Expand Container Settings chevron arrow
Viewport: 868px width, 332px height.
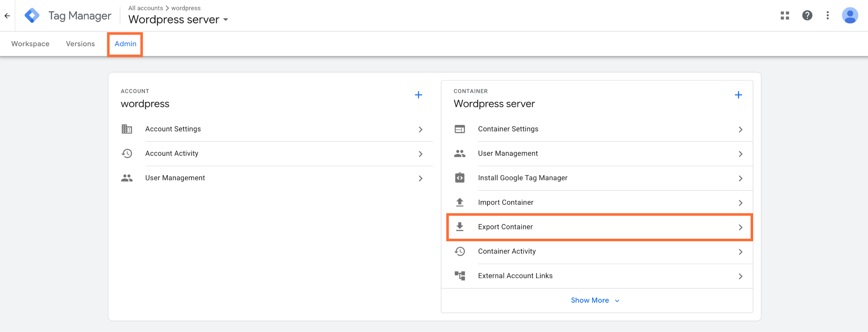pyautogui.click(x=740, y=129)
